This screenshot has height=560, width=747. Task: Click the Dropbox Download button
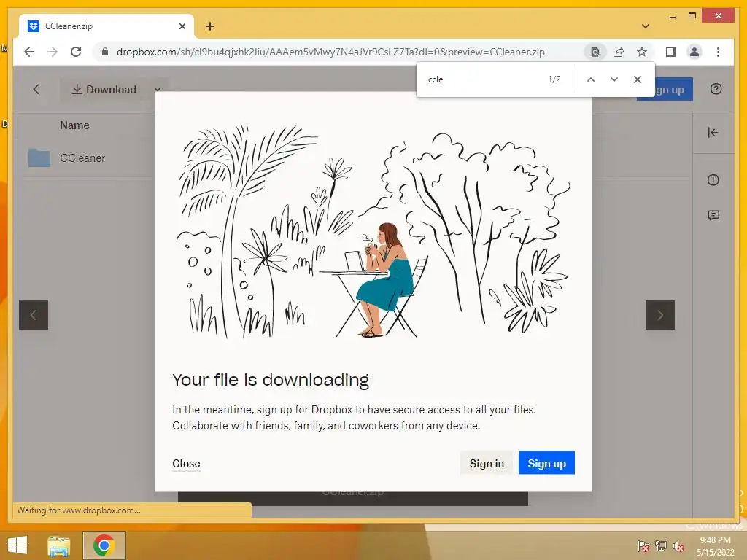click(x=104, y=90)
